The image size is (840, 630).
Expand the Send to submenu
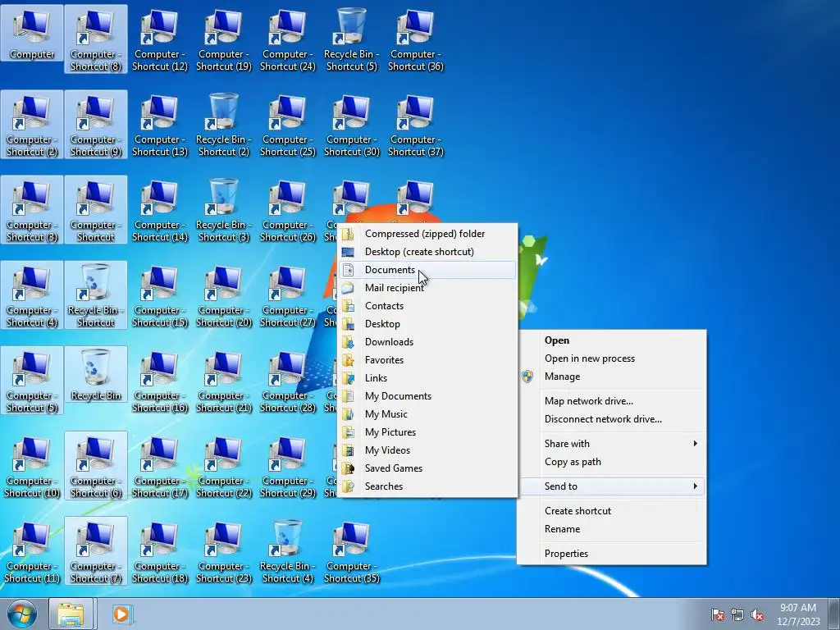tap(611, 486)
